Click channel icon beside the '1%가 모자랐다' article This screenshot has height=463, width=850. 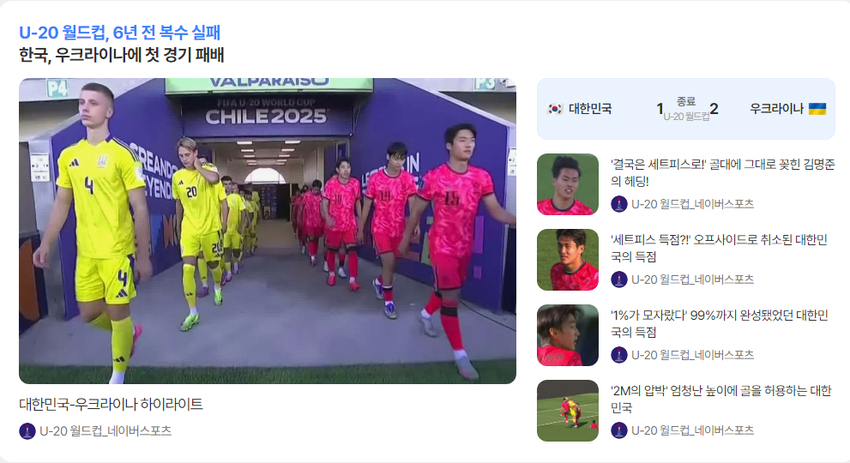point(619,355)
